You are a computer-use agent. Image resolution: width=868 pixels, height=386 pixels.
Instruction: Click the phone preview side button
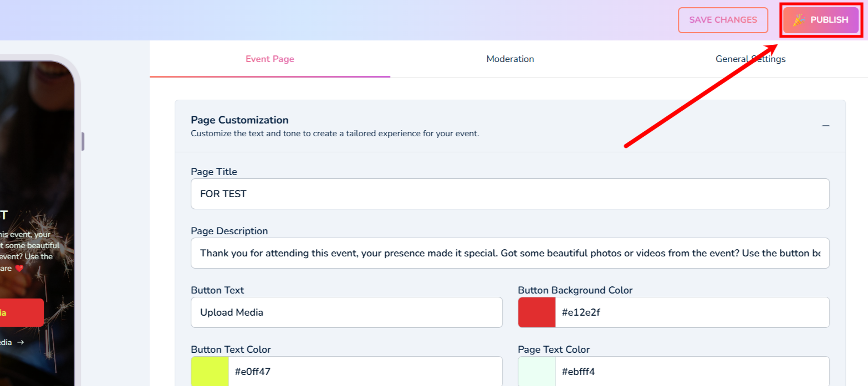pyautogui.click(x=83, y=141)
